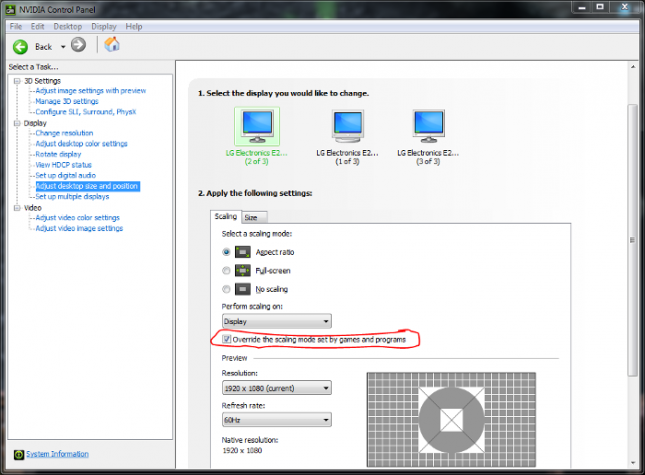Open Manage 3D settings
Viewport: 645px width, 475px height.
click(67, 101)
